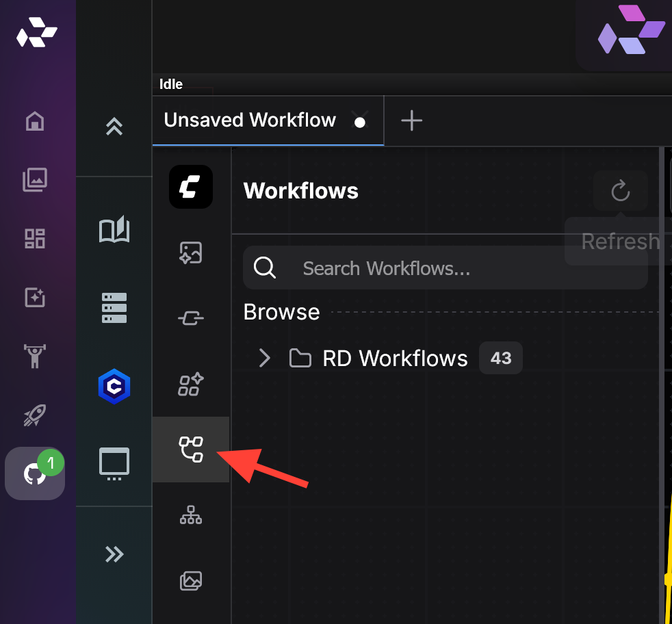Viewport: 672px width, 624px height.
Task: Click the Home icon in purple sidebar
Action: coord(34,121)
